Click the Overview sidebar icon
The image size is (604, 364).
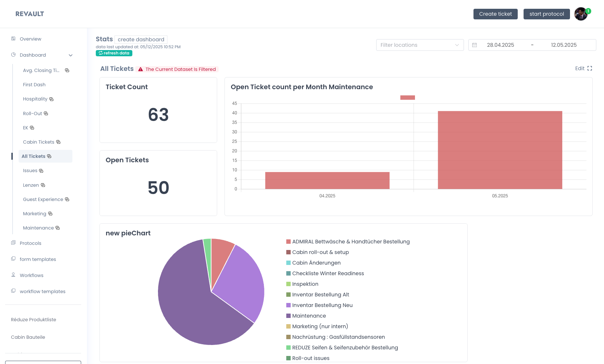13,38
